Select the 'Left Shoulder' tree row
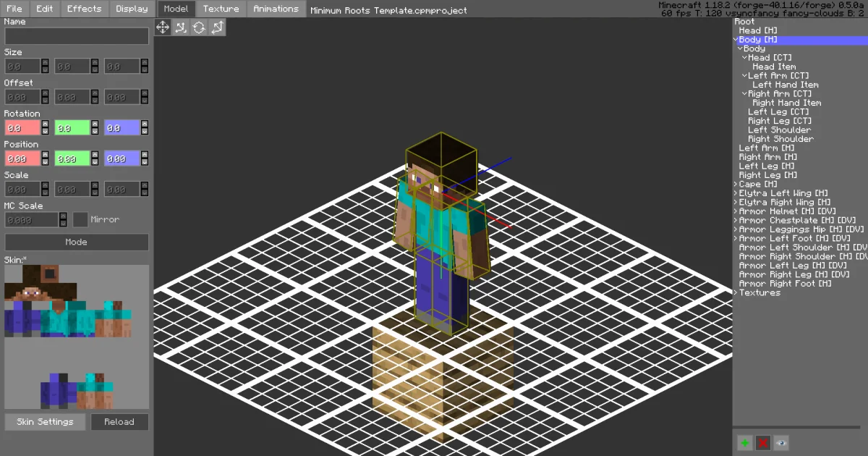 pyautogui.click(x=779, y=130)
